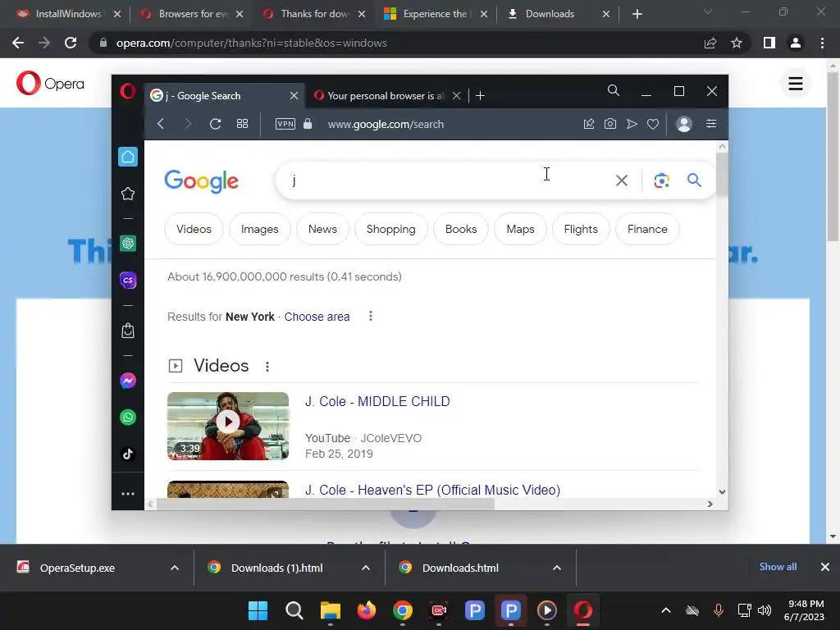Open TikTok in the Opera sidebar
Viewport: 840px width, 630px height.
[127, 454]
